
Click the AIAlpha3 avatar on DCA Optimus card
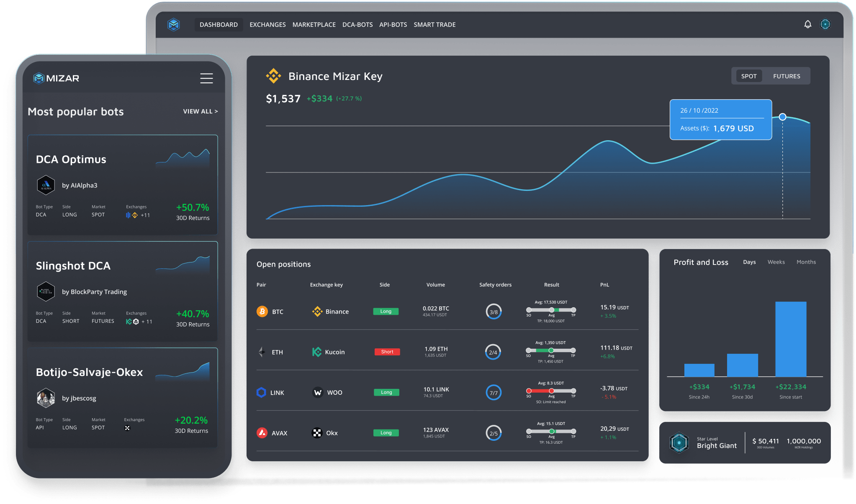coord(46,185)
